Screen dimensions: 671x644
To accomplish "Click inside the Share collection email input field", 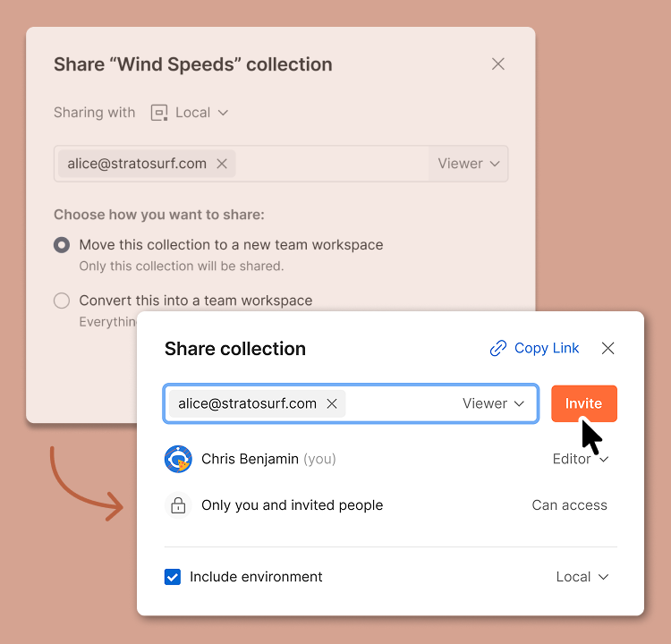I will 398,403.
